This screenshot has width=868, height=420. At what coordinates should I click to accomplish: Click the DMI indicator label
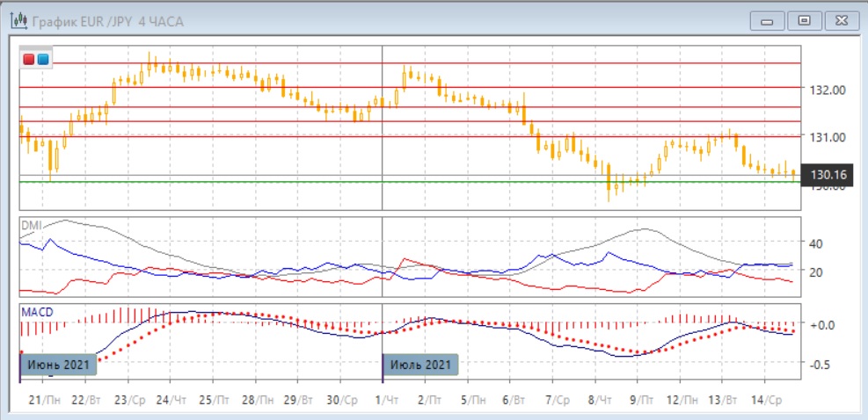(x=30, y=225)
